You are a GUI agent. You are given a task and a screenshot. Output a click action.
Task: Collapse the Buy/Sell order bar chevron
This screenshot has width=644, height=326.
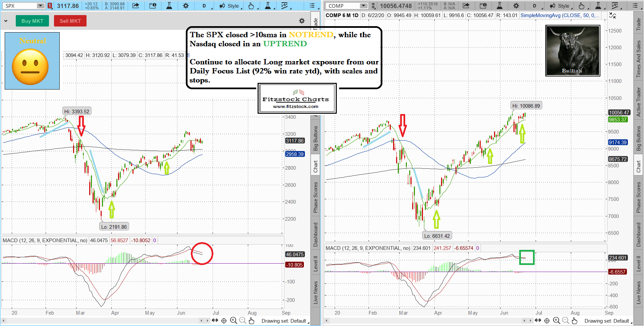6,21
